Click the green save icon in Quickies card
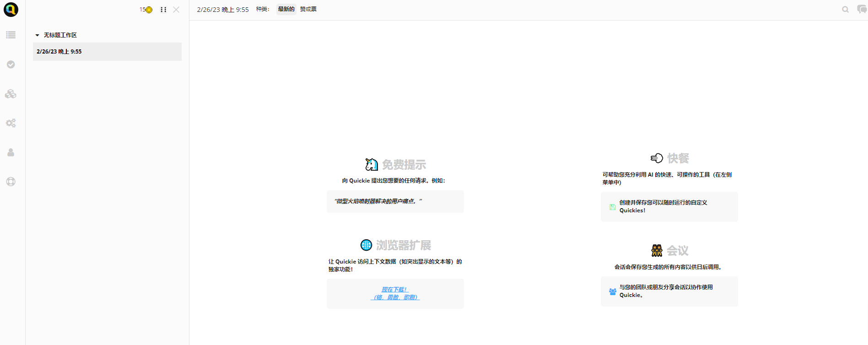The height and width of the screenshot is (345, 868). pyautogui.click(x=613, y=207)
